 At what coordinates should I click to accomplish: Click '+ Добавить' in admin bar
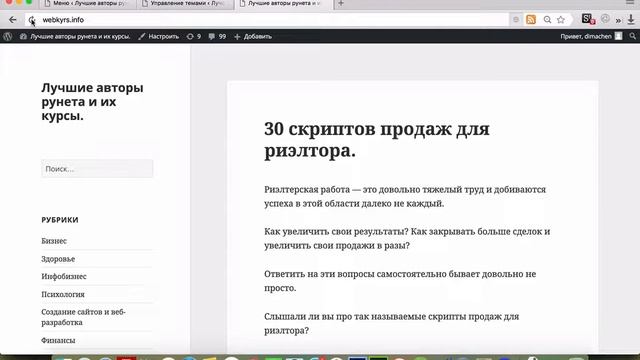(x=253, y=36)
